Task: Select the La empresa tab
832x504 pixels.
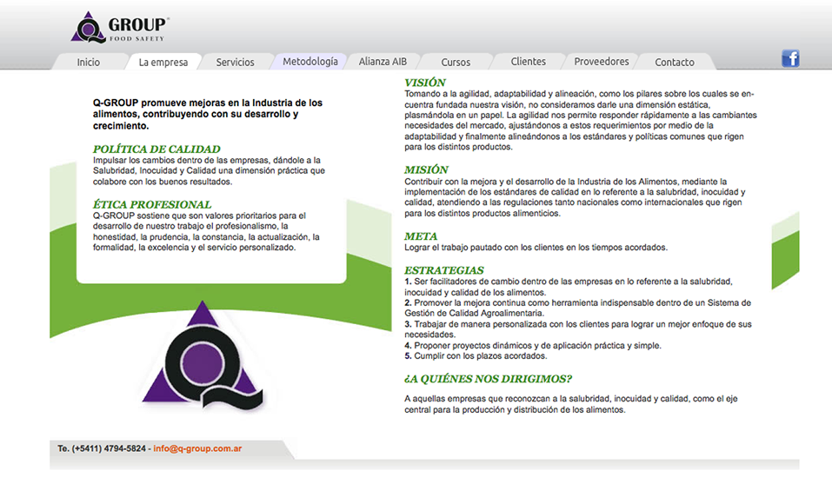Action: click(163, 62)
